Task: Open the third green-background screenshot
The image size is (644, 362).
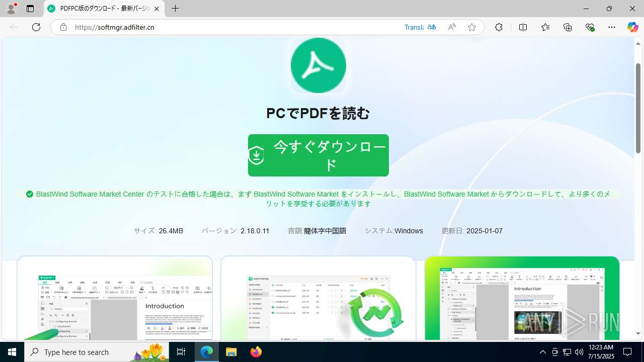Action: pyautogui.click(x=522, y=298)
